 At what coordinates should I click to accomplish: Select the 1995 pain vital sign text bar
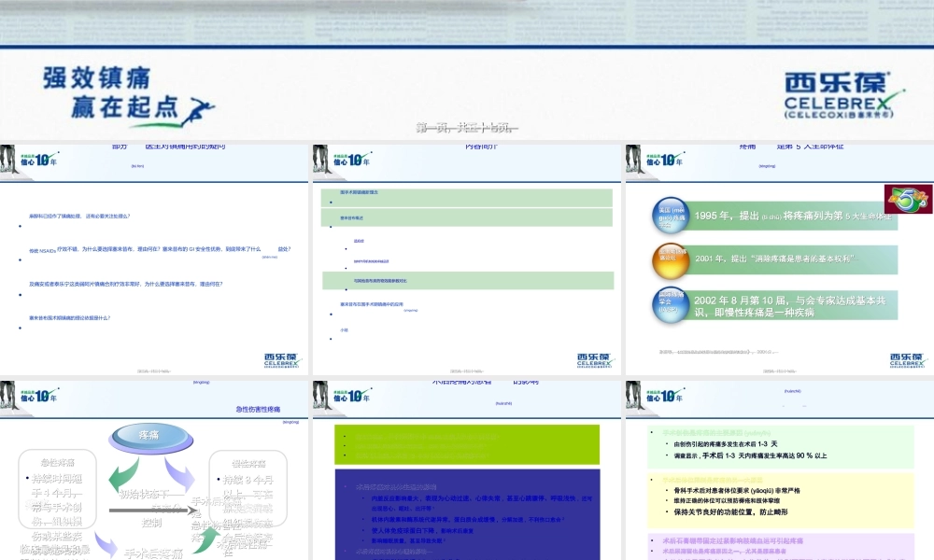pyautogui.click(x=794, y=217)
